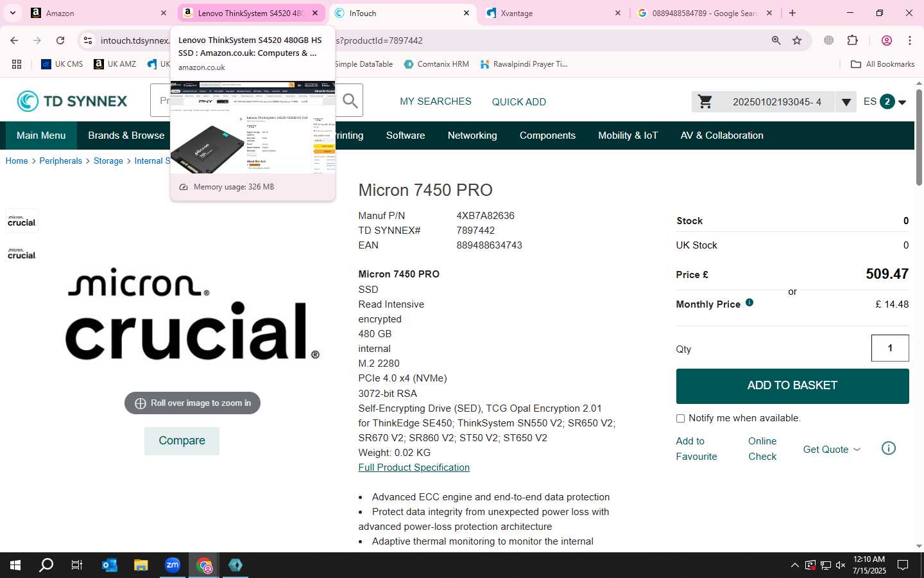Open the ES user account menu

point(885,101)
